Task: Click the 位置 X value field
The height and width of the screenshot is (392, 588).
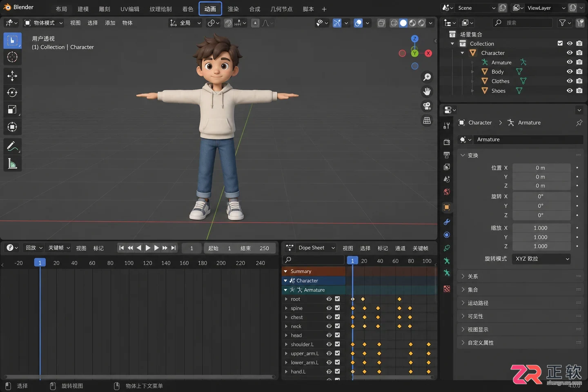Action: click(x=541, y=168)
